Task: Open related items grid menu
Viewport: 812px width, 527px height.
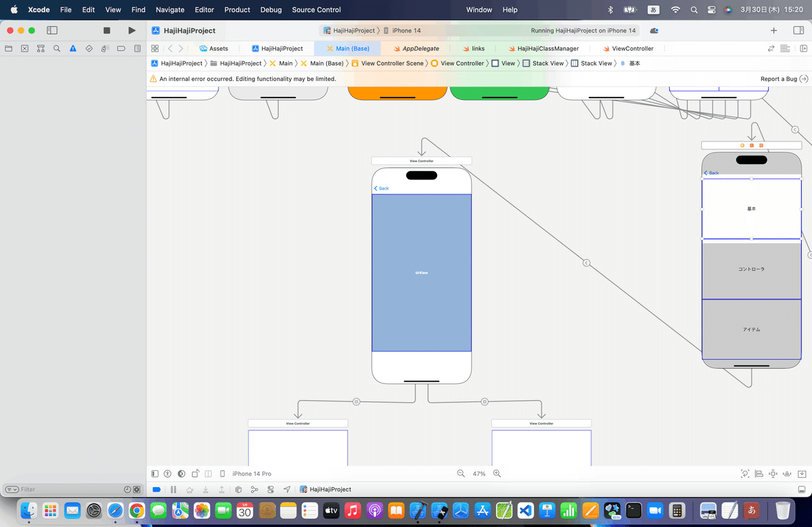Action: click(x=155, y=49)
